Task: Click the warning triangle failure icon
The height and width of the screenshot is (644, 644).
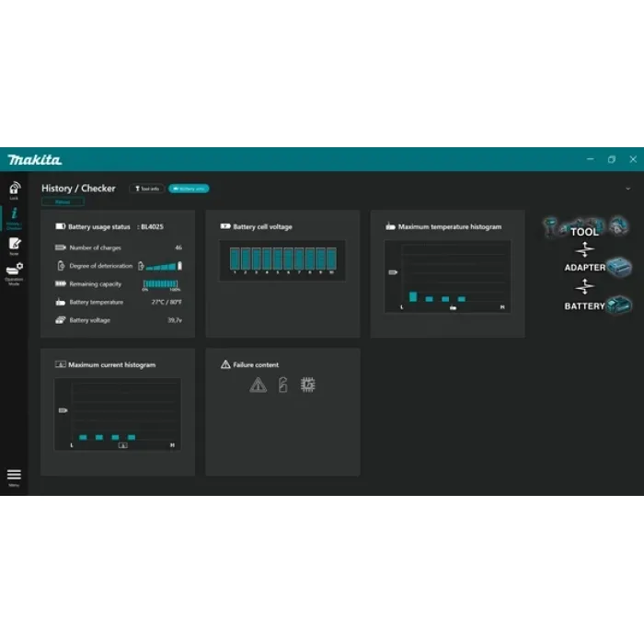Action: coord(258,385)
